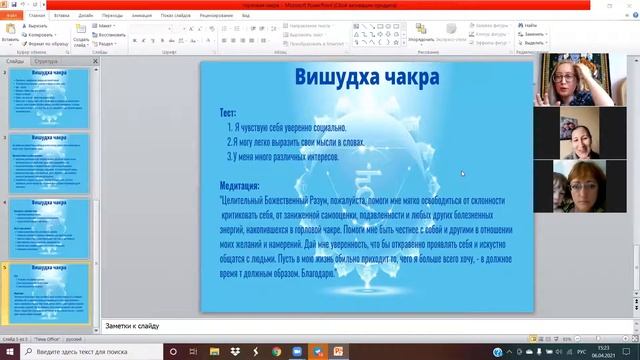Expand the Replace (Заменить) dropdown arrow

point(547,34)
